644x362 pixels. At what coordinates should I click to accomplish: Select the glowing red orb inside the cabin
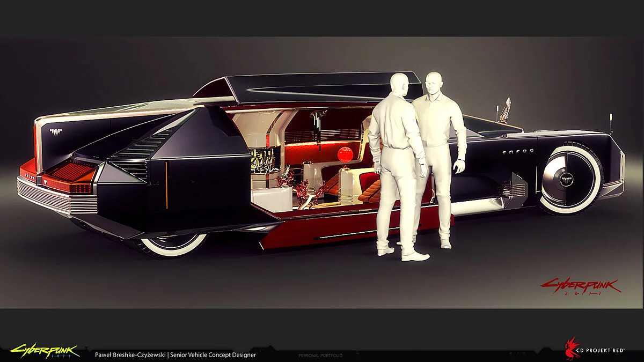click(345, 154)
